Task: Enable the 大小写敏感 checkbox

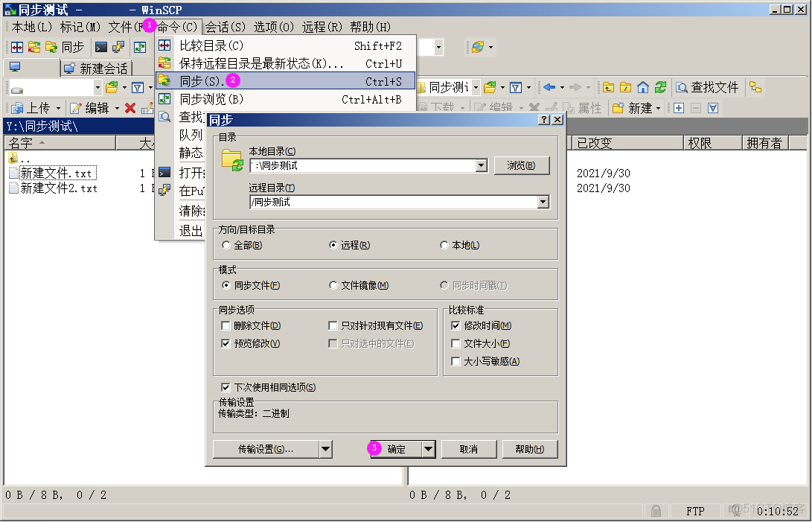Action: pos(455,361)
